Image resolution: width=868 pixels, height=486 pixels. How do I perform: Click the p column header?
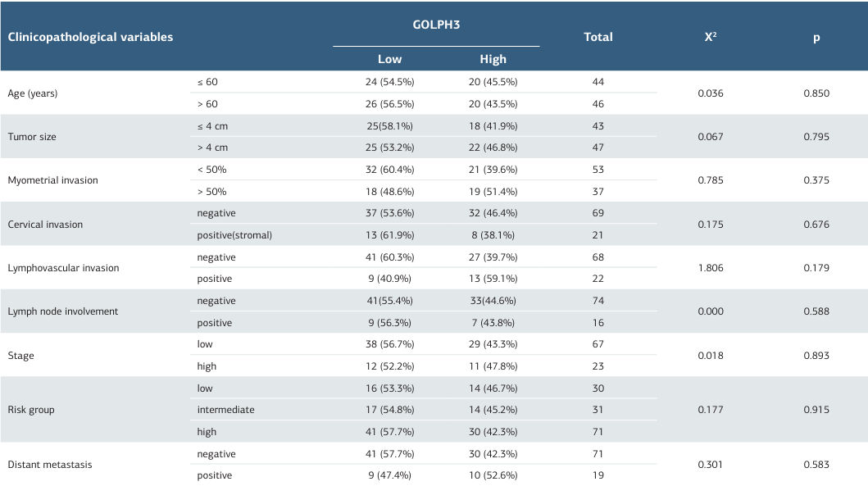pos(816,37)
